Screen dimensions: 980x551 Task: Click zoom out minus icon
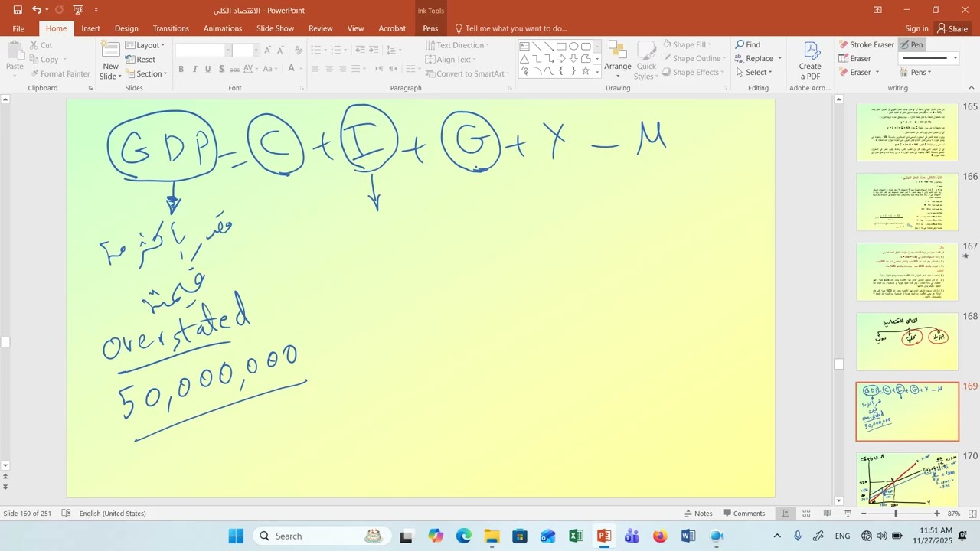[864, 514]
